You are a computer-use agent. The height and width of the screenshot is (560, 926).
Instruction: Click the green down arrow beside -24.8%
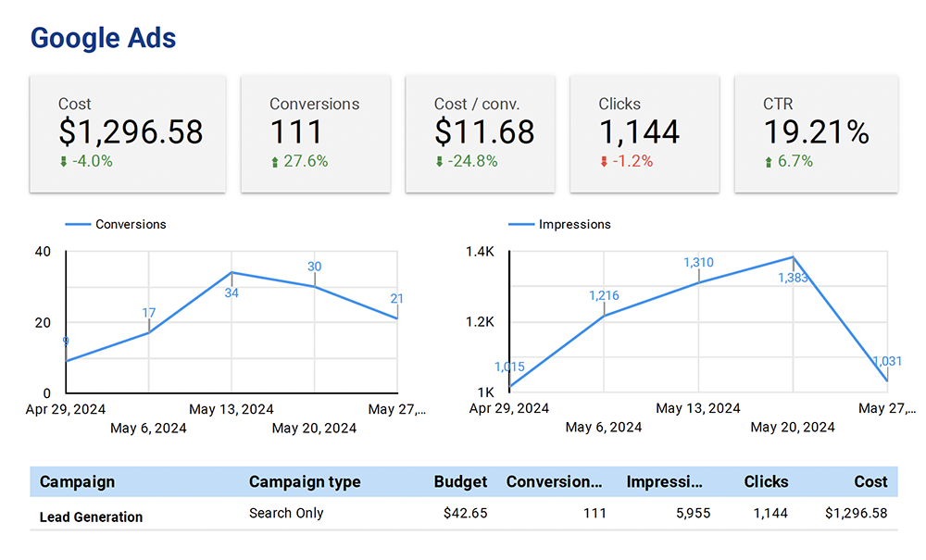[439, 162]
